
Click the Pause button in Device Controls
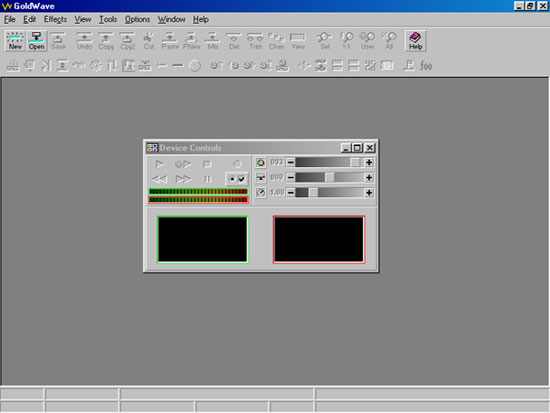pyautogui.click(x=207, y=179)
